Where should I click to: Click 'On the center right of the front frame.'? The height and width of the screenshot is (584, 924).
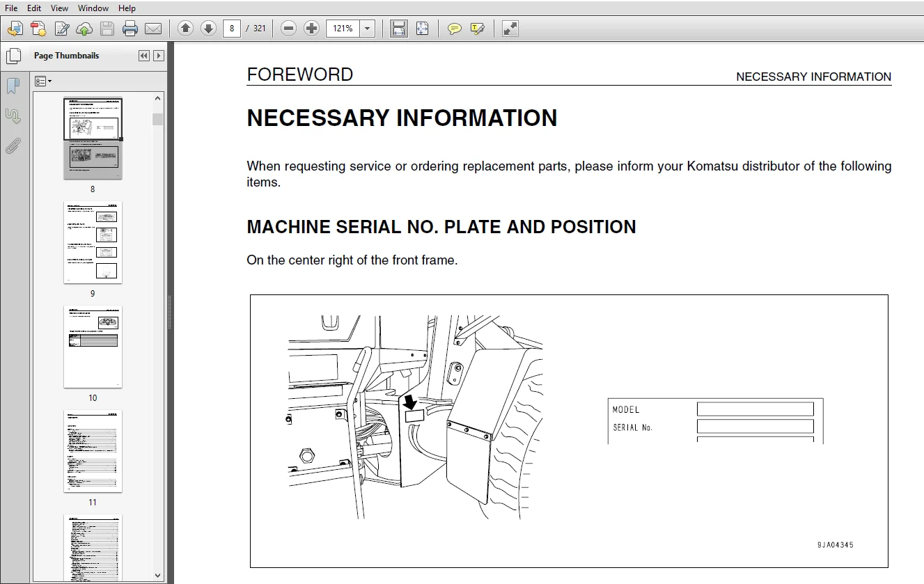(x=352, y=260)
